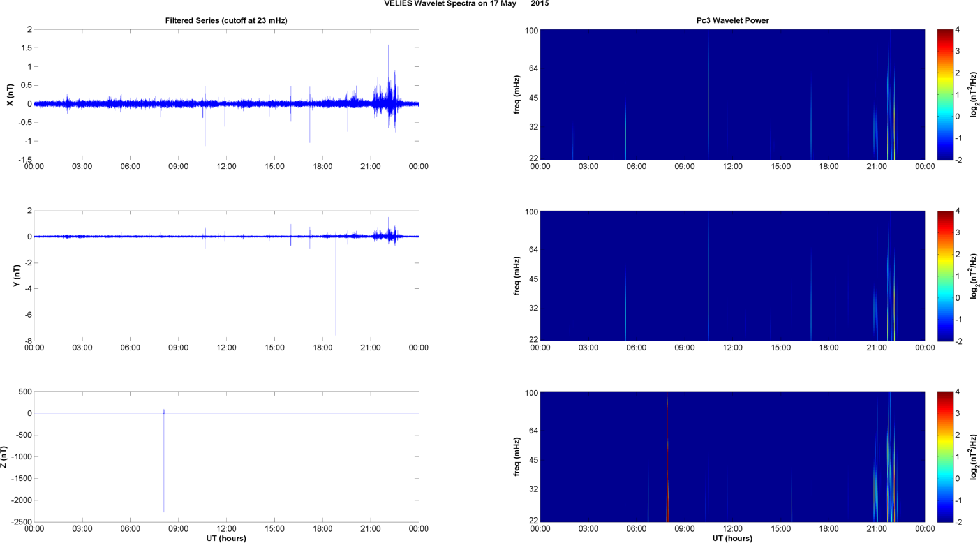Click the X component filtered series plot

point(226,94)
